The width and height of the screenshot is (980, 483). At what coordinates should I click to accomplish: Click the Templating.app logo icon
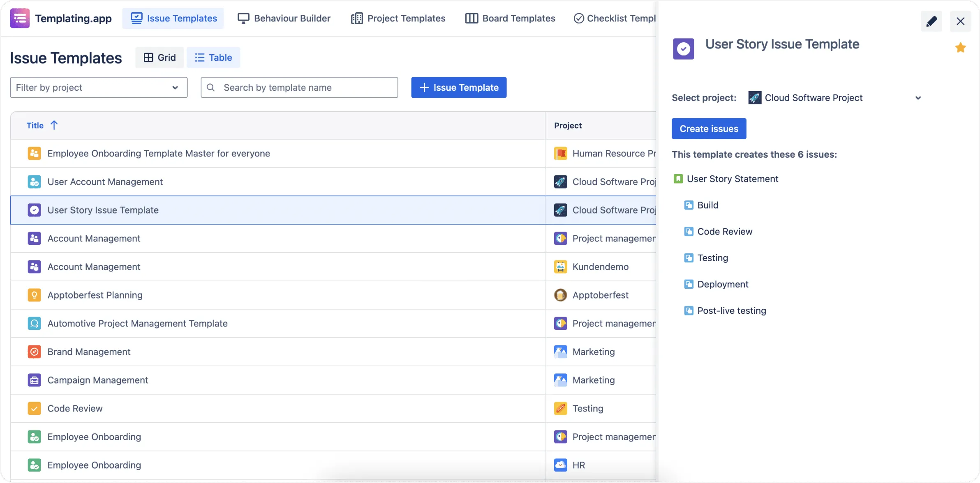pyautogui.click(x=20, y=18)
